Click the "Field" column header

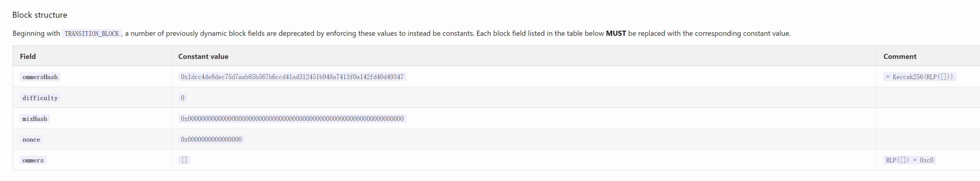point(28,56)
